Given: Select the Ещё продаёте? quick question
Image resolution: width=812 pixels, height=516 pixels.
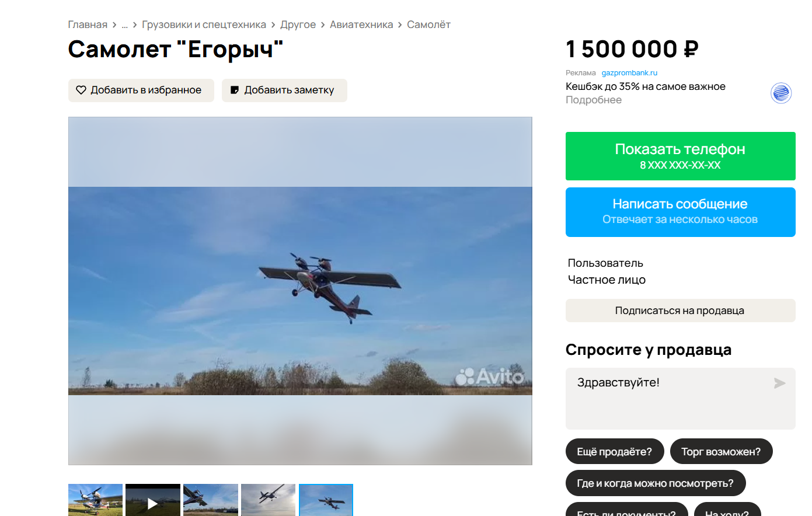Looking at the screenshot, I should tap(615, 451).
